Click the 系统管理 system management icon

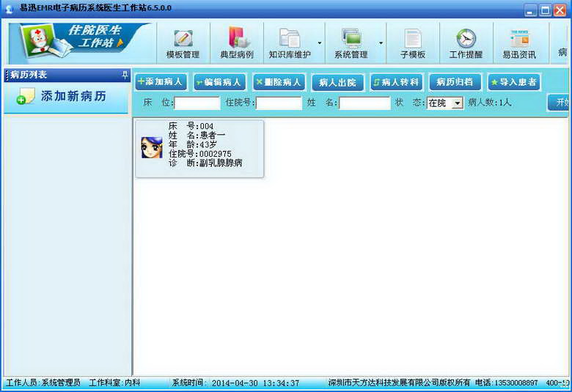351,42
